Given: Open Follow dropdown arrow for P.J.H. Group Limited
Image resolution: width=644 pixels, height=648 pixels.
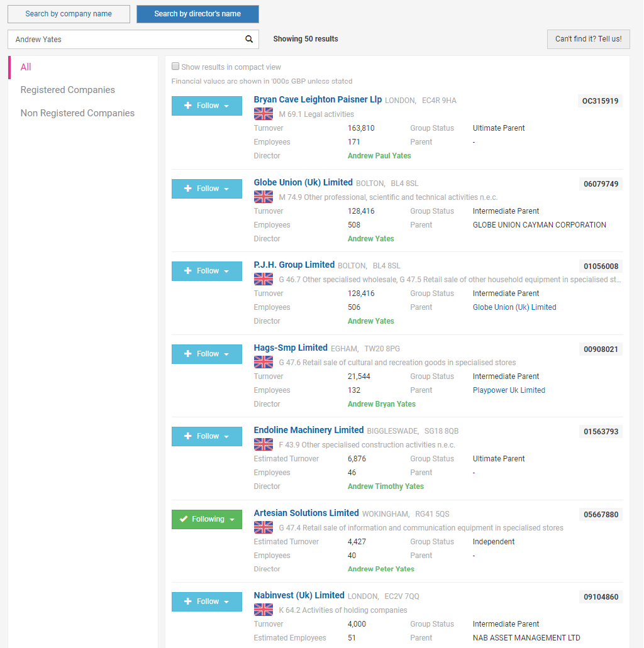Looking at the screenshot, I should 226,272.
